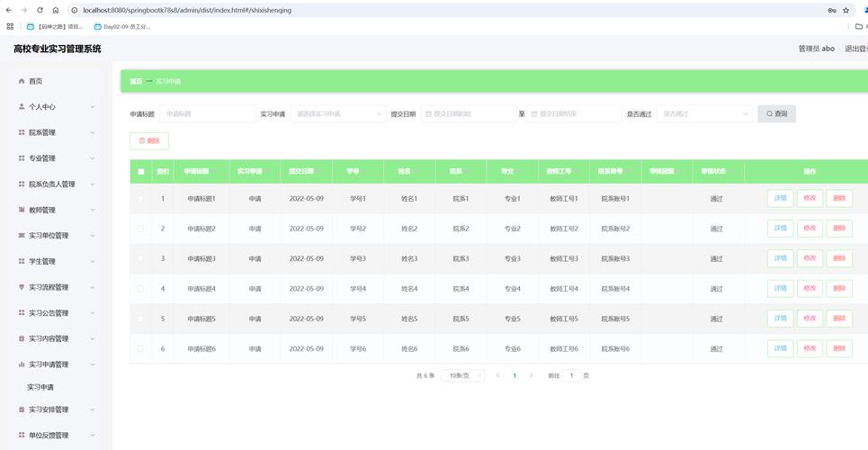
Task: Check the checkbox for row 4
Action: [140, 289]
